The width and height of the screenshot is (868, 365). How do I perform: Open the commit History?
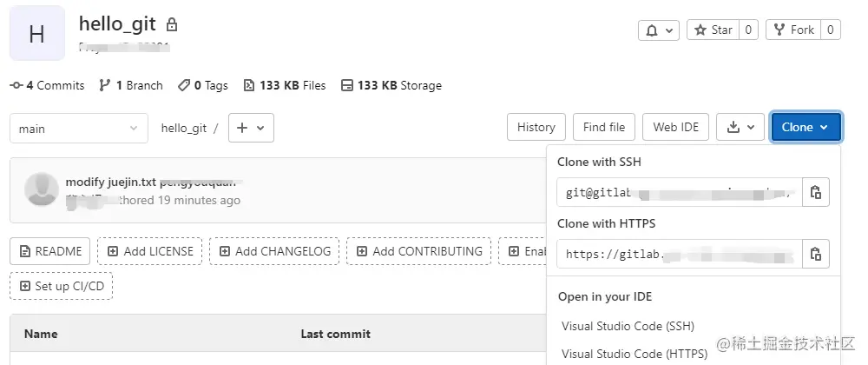536,127
